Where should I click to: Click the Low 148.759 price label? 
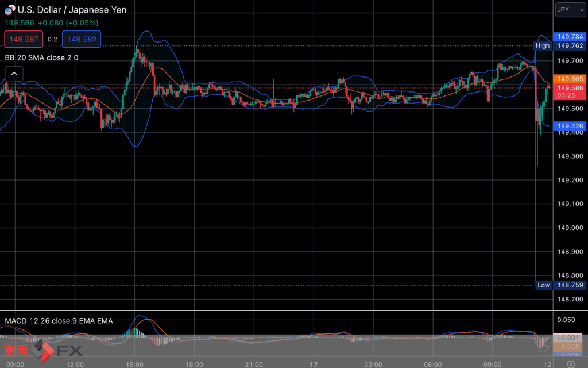(x=560, y=285)
